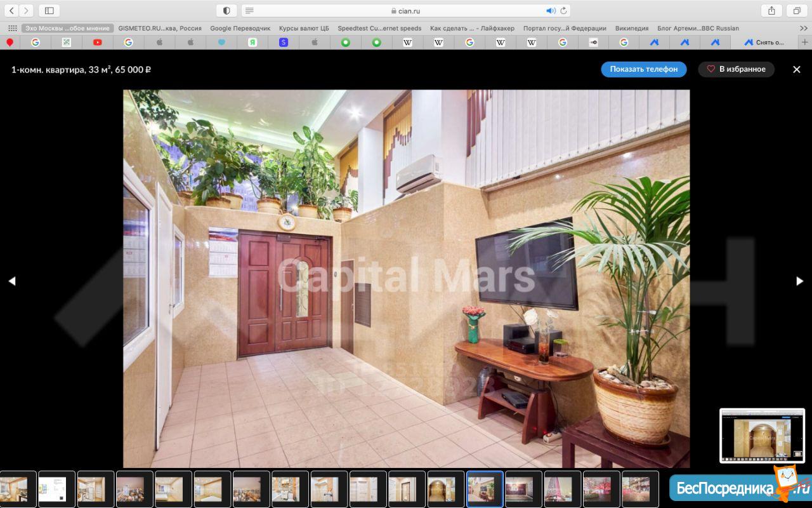This screenshot has width=812, height=508.
Task: Show the next photo with right arrow
Action: click(x=799, y=281)
